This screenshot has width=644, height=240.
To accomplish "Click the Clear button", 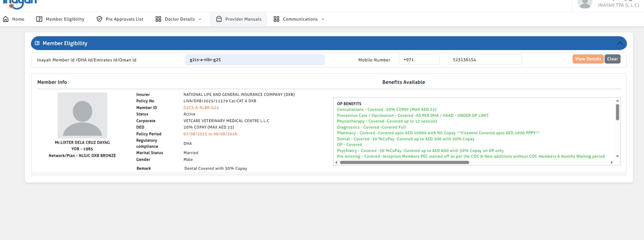I will [612, 59].
